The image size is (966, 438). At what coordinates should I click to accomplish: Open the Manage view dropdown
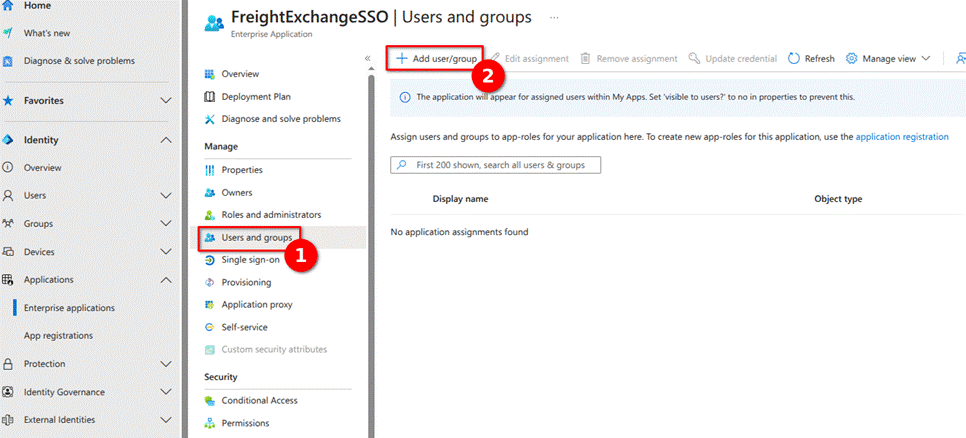point(888,59)
